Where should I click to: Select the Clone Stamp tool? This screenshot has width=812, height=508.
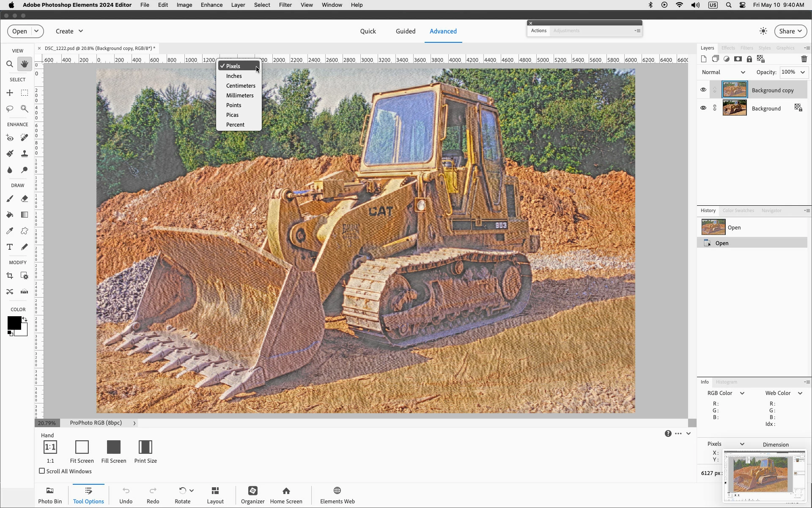[24, 154]
